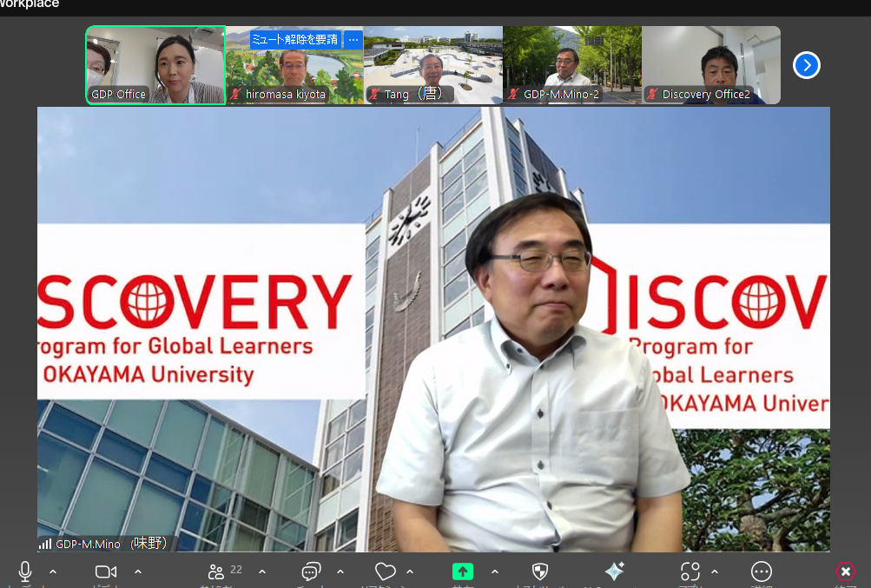Expand the caret beside the reactions heart

pos(410,571)
